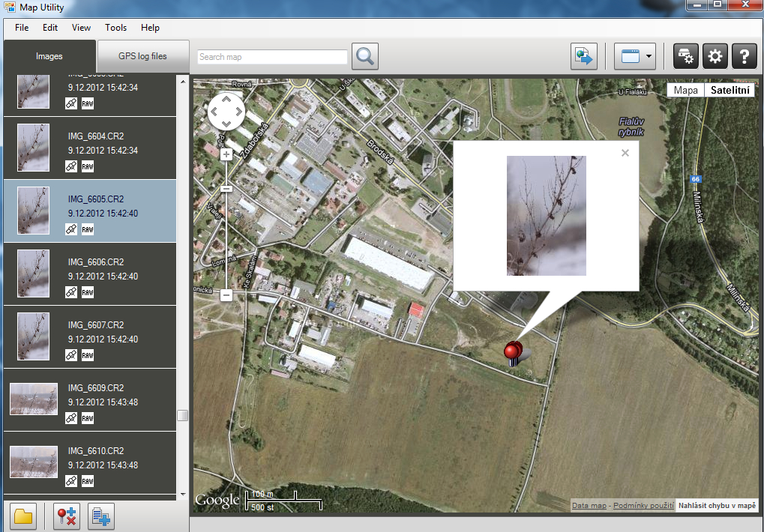This screenshot has height=532, width=764.
Task: Select IMG_6609.CR2 thumbnail in list
Action: (x=34, y=399)
